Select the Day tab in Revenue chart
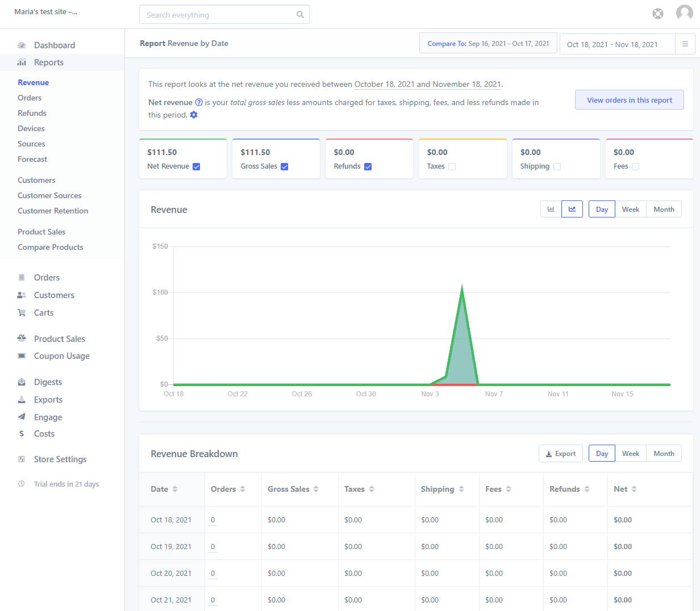 coord(602,209)
